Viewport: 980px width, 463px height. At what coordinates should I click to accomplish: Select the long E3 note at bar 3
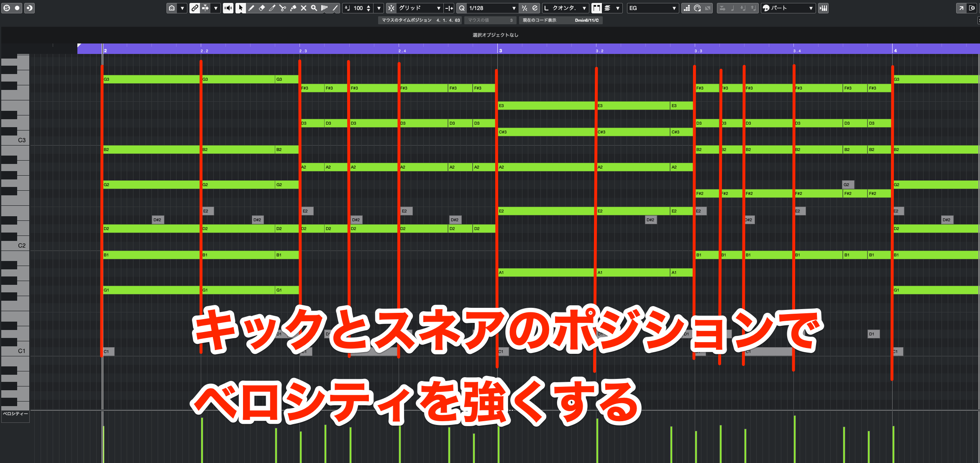547,105
